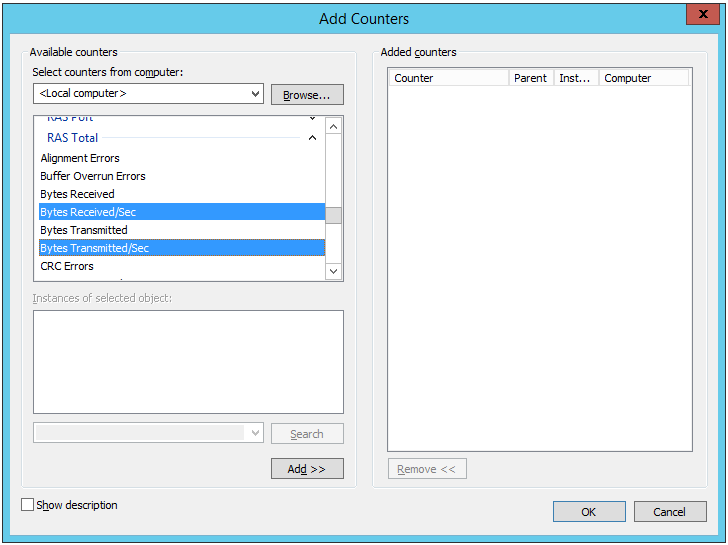Select the Buffer Overrun Errors counter
This screenshot has width=728, height=545.
coord(182,176)
